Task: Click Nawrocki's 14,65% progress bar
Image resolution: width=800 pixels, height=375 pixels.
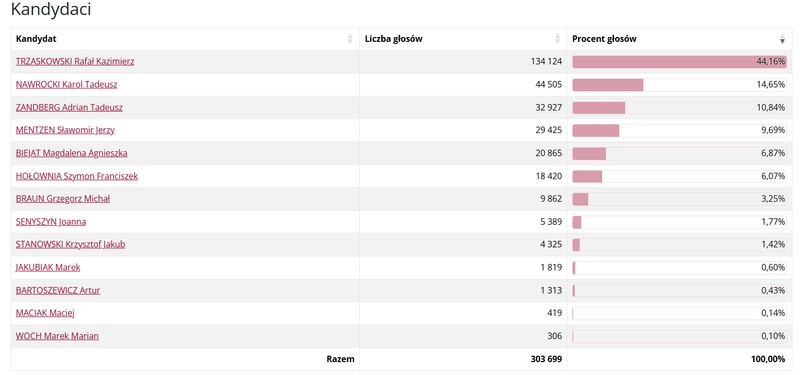Action: (679, 85)
